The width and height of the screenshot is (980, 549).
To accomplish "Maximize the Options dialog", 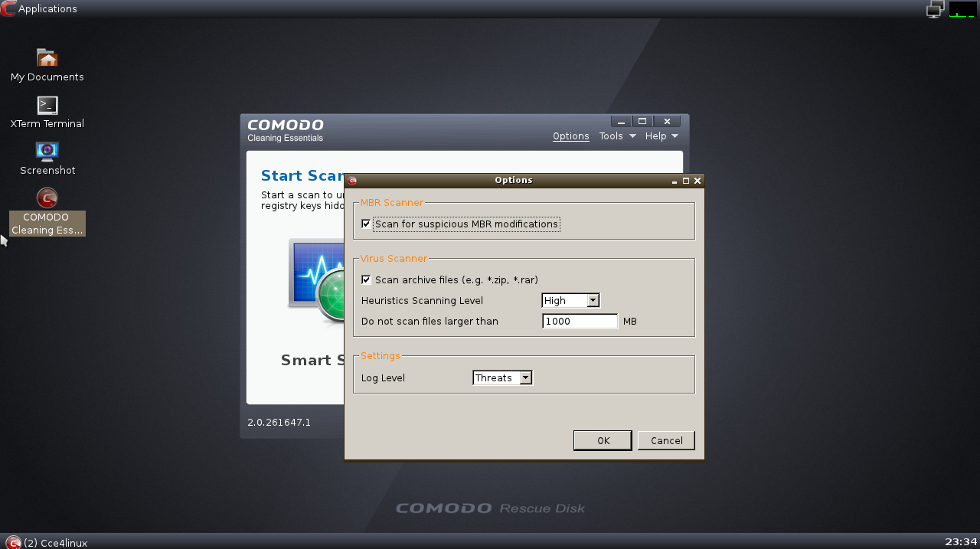I will click(686, 181).
